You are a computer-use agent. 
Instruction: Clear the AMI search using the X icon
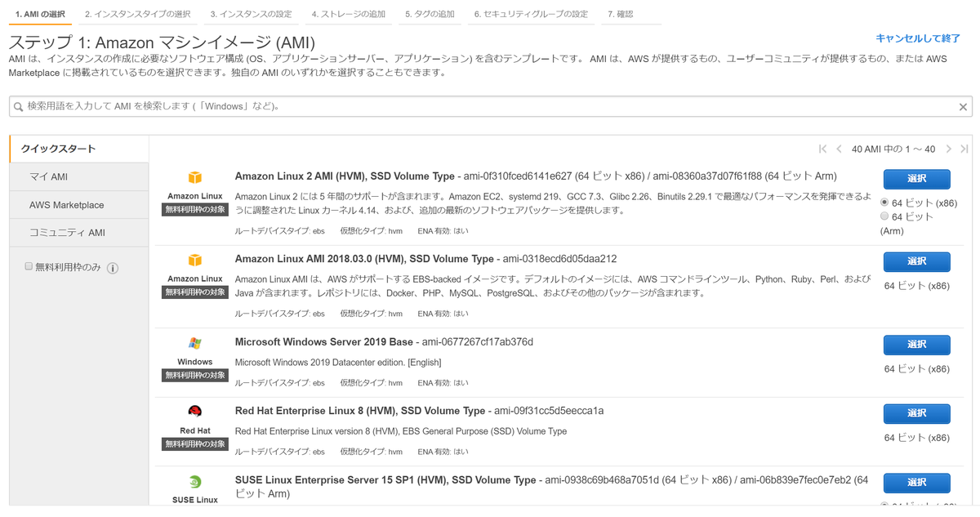[x=963, y=106]
